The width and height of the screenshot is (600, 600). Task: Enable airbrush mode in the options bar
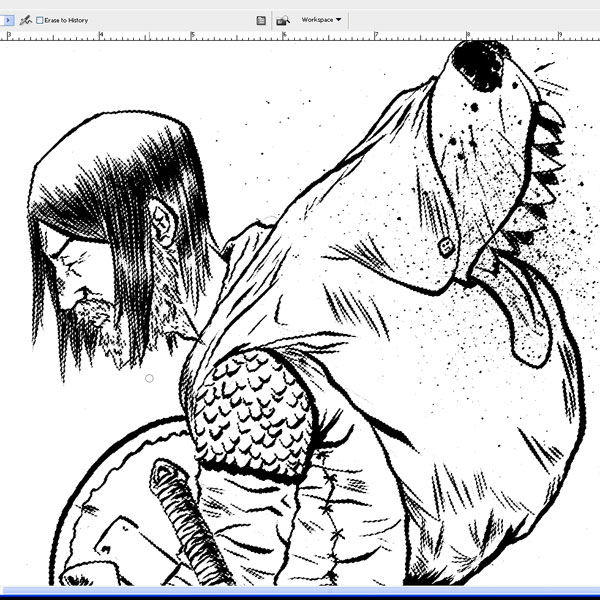(x=26, y=19)
